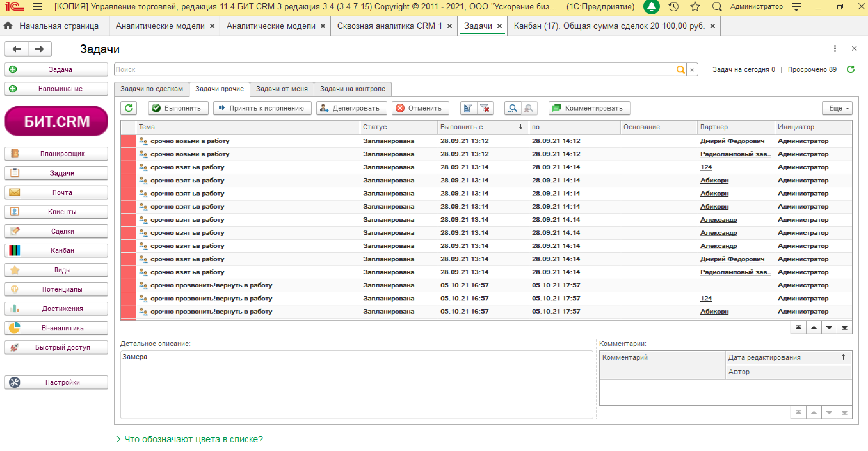This screenshot has width=868, height=451.
Task: Open BI-аналитика from the sidebar
Action: 56,328
